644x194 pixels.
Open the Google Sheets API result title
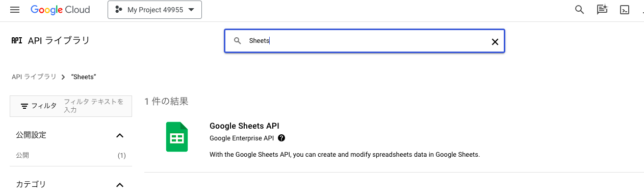pyautogui.click(x=244, y=126)
